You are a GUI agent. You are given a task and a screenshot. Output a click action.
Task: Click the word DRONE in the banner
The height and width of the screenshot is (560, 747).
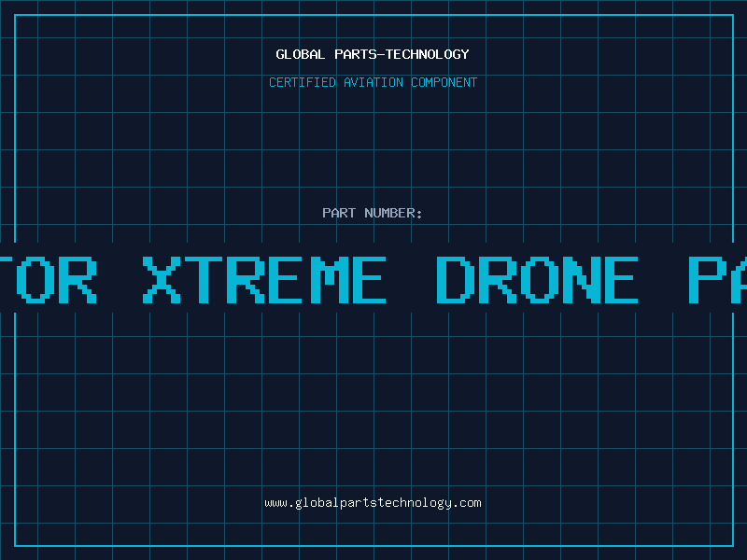[538, 280]
